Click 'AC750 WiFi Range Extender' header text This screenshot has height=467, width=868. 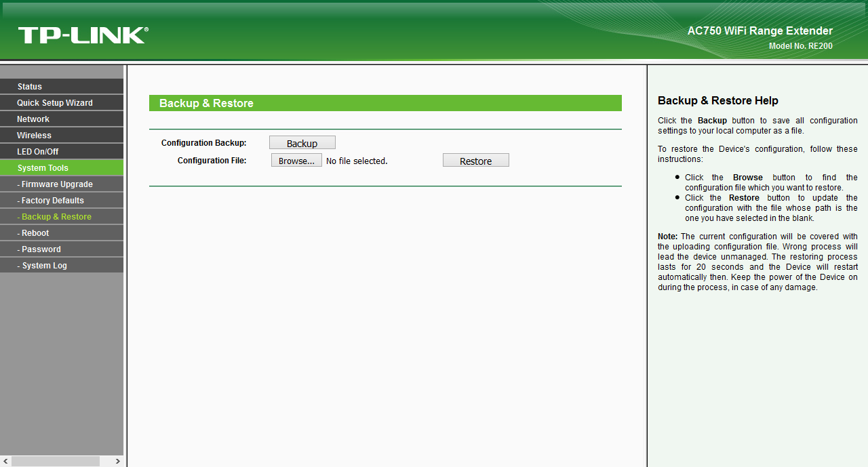[x=760, y=31]
